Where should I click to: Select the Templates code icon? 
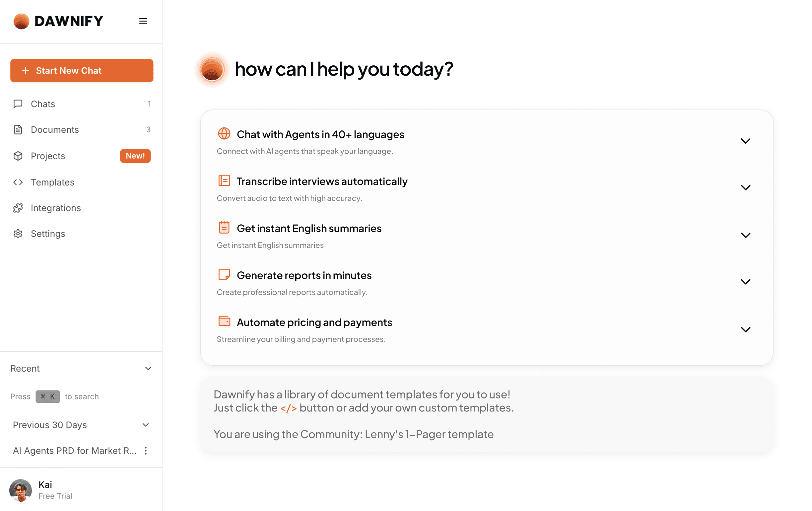[18, 182]
